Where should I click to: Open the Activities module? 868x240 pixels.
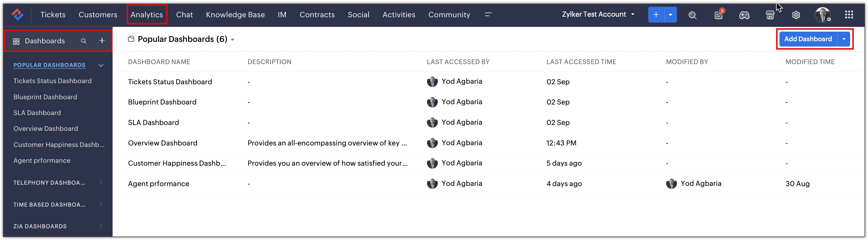(x=399, y=14)
